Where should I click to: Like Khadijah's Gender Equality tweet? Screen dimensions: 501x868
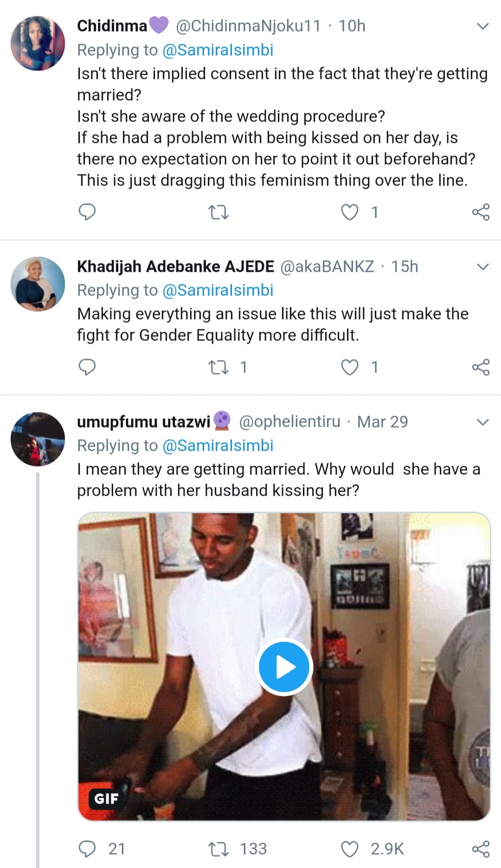pyautogui.click(x=350, y=367)
